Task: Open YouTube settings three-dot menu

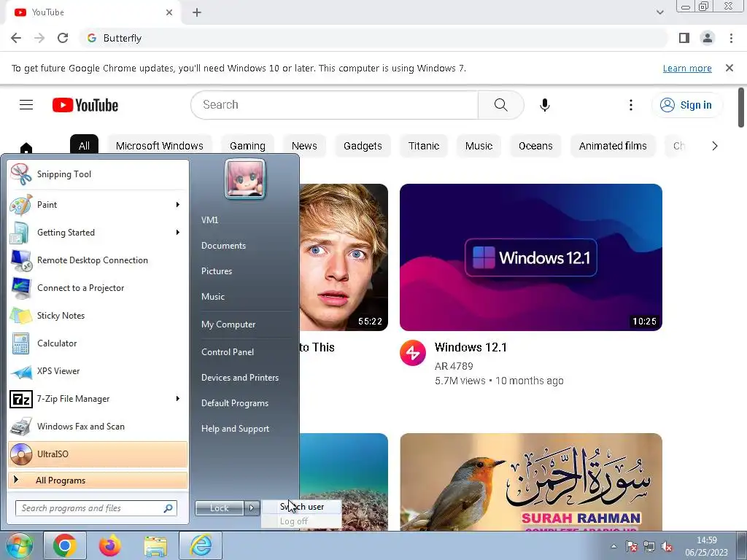Action: (631, 105)
